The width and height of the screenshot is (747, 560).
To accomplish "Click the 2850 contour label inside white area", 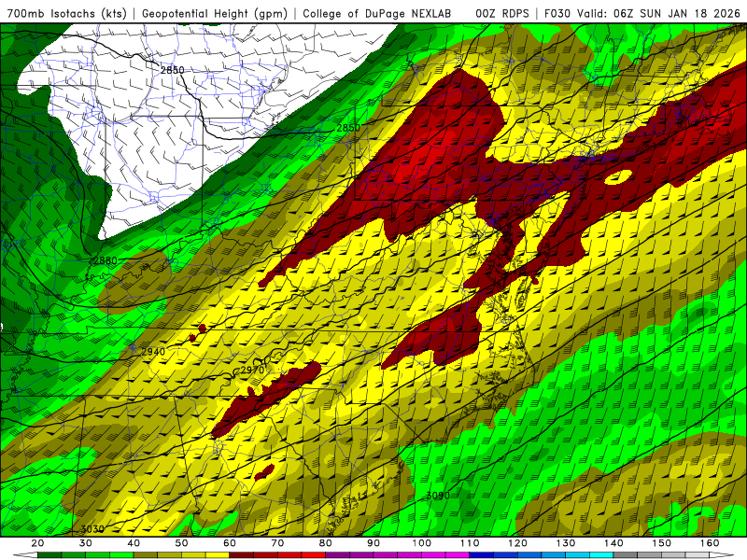I will point(172,70).
